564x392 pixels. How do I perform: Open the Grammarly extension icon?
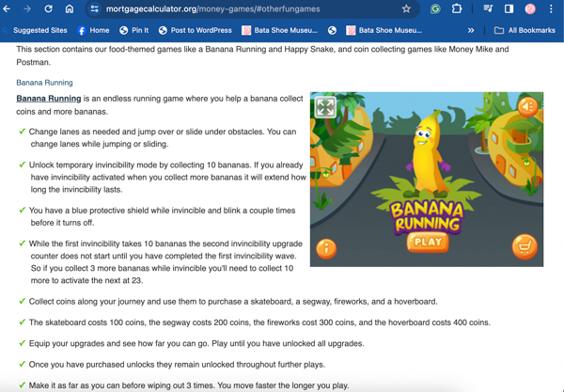coord(435,8)
